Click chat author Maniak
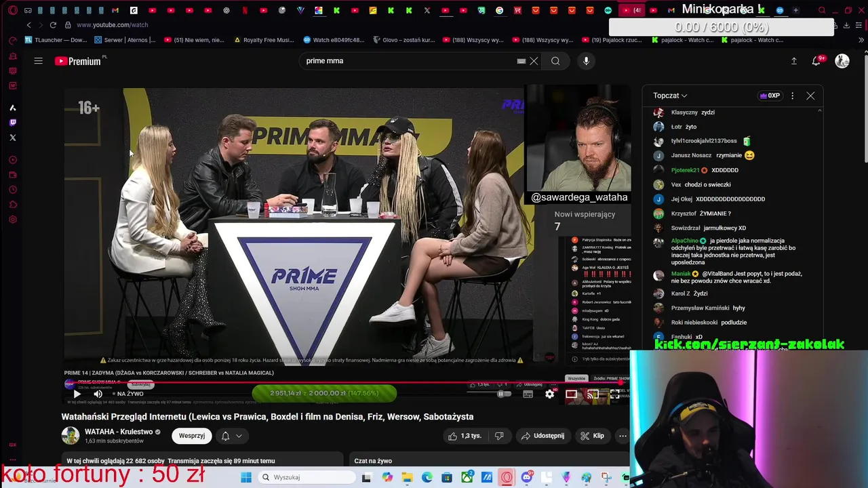The height and width of the screenshot is (488, 868). [681, 274]
